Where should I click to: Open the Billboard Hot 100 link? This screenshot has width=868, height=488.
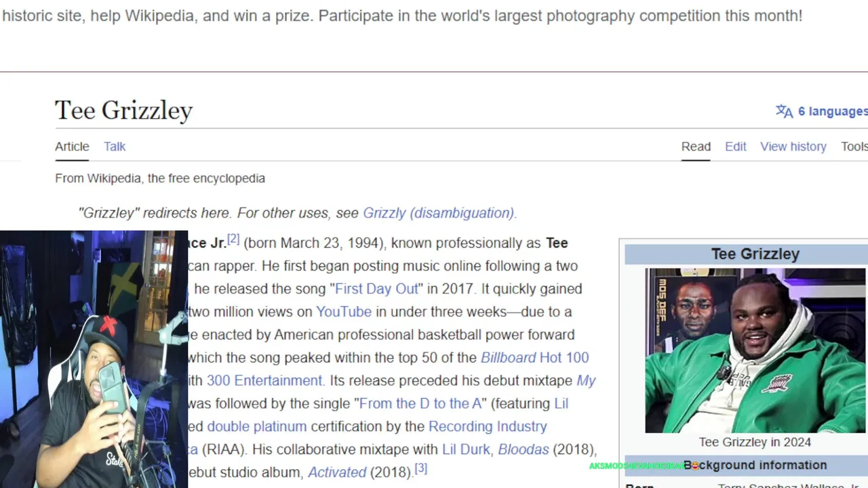point(535,357)
